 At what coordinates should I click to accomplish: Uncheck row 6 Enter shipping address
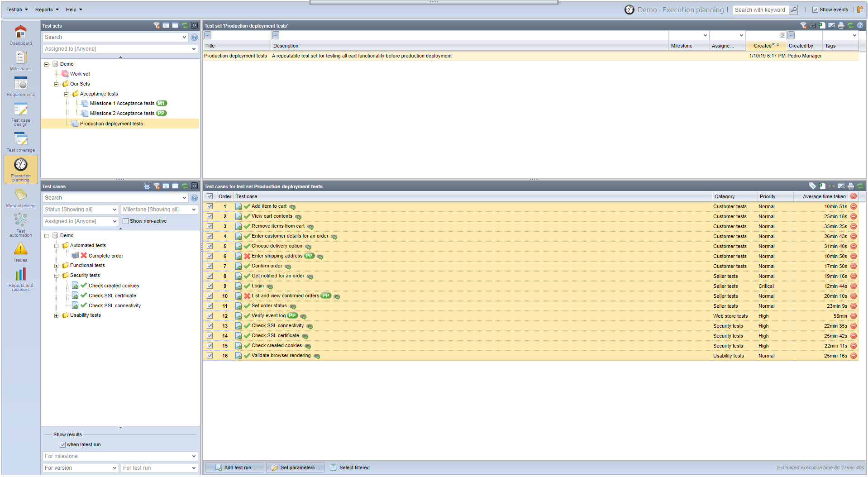point(210,256)
